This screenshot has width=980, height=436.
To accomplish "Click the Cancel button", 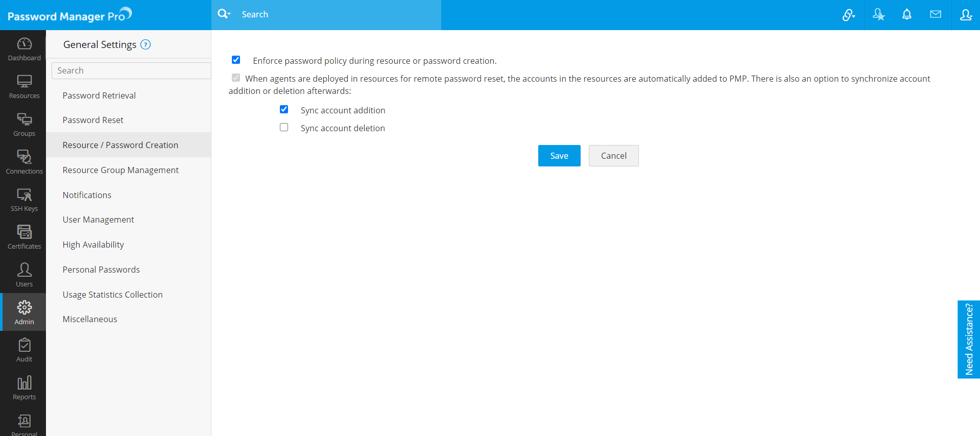I will tap(613, 156).
